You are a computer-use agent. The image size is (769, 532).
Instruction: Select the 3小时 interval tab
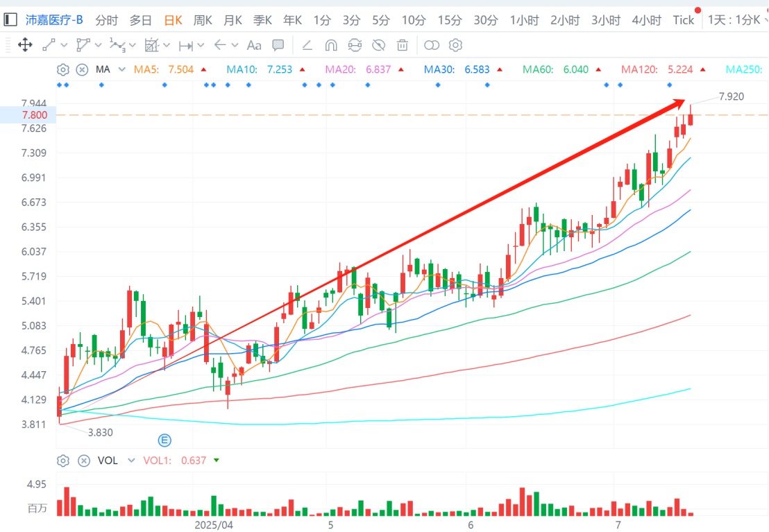click(x=606, y=20)
